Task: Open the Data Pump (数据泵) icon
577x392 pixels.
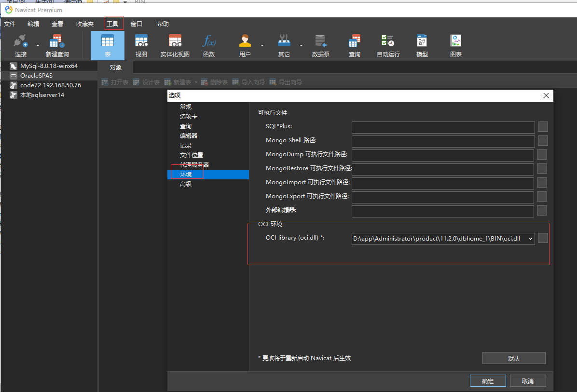Action: (320, 46)
